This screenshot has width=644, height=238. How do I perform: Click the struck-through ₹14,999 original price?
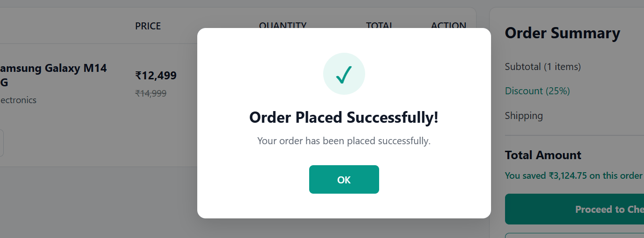pyautogui.click(x=151, y=93)
